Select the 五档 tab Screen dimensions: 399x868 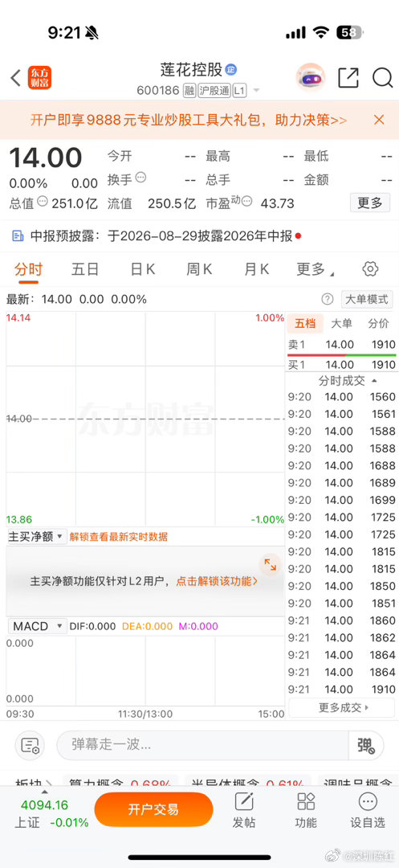click(x=305, y=324)
